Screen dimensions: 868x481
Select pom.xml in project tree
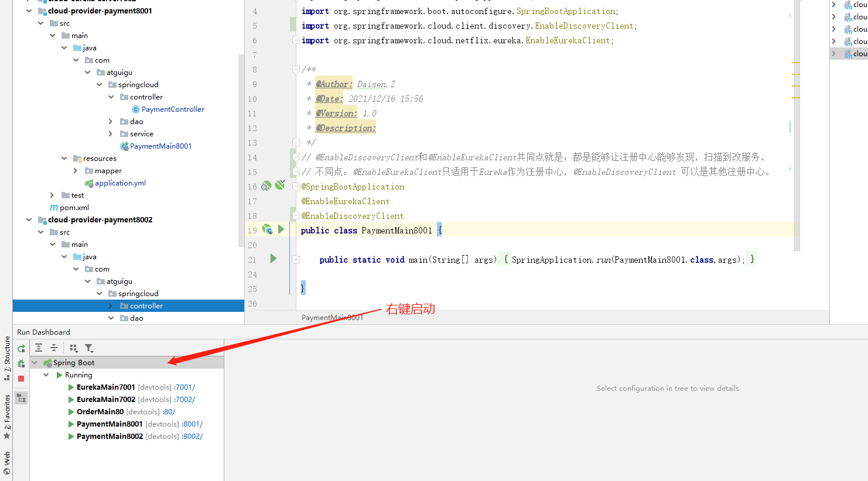(x=74, y=208)
